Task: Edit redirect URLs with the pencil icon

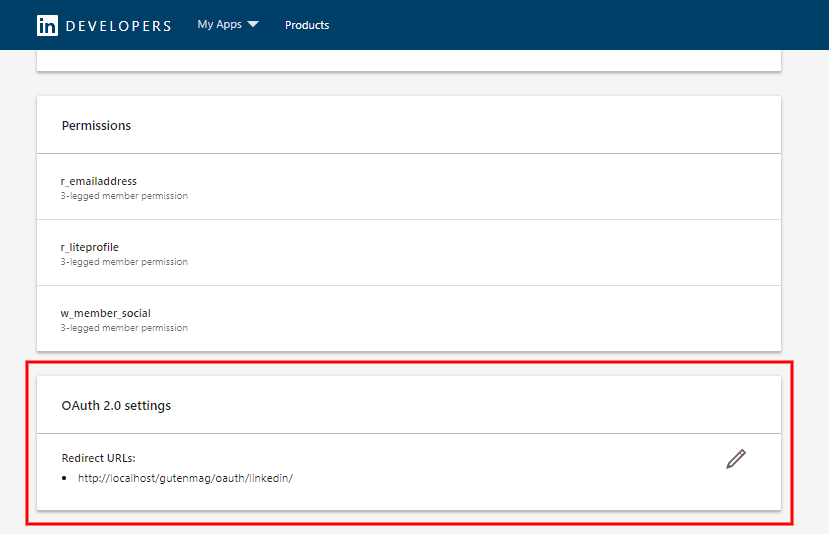Action: point(736,459)
